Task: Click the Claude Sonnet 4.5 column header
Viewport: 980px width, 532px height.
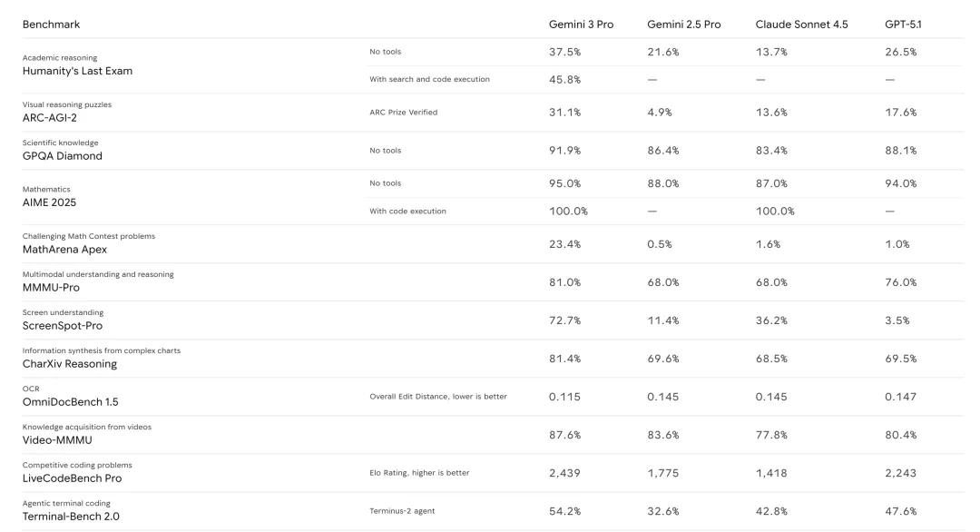Action: pos(801,25)
